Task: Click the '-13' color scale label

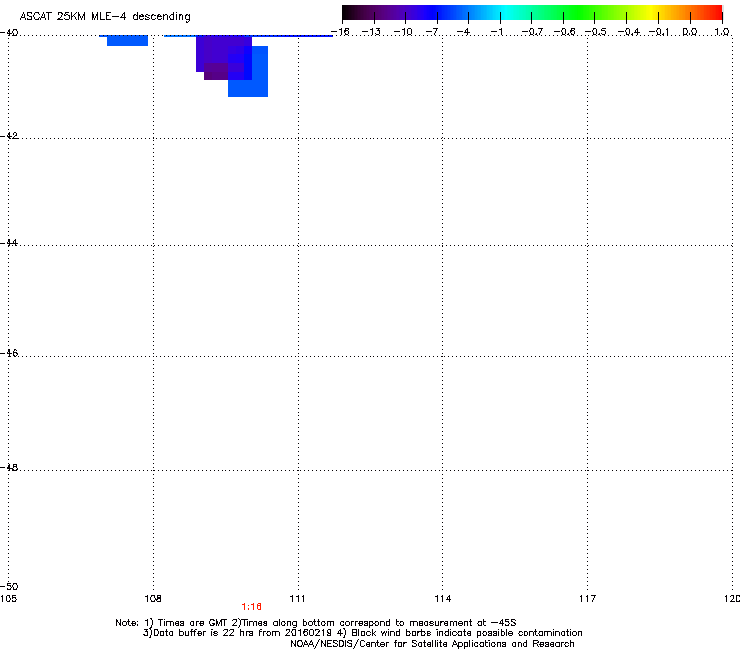Action: [x=371, y=32]
